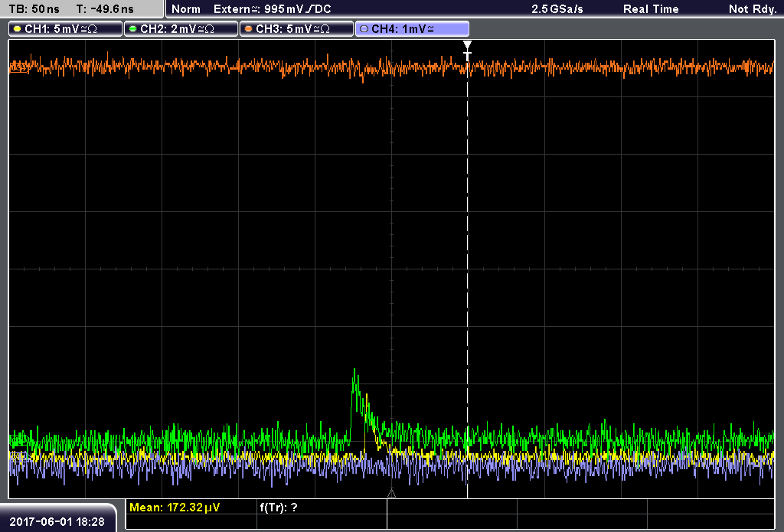The width and height of the screenshot is (784, 532).
Task: Select the CH1 5 mV channel tab
Action: (66, 29)
